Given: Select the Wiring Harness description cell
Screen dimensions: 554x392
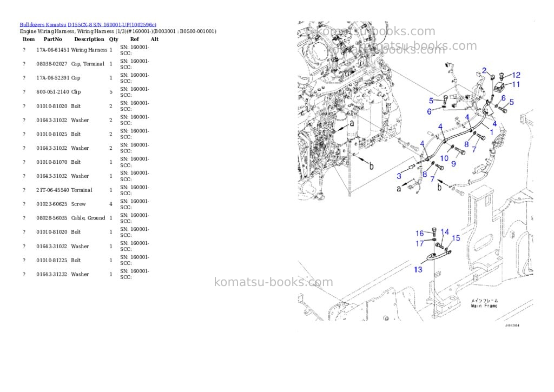Looking at the screenshot, I should (x=89, y=50).
